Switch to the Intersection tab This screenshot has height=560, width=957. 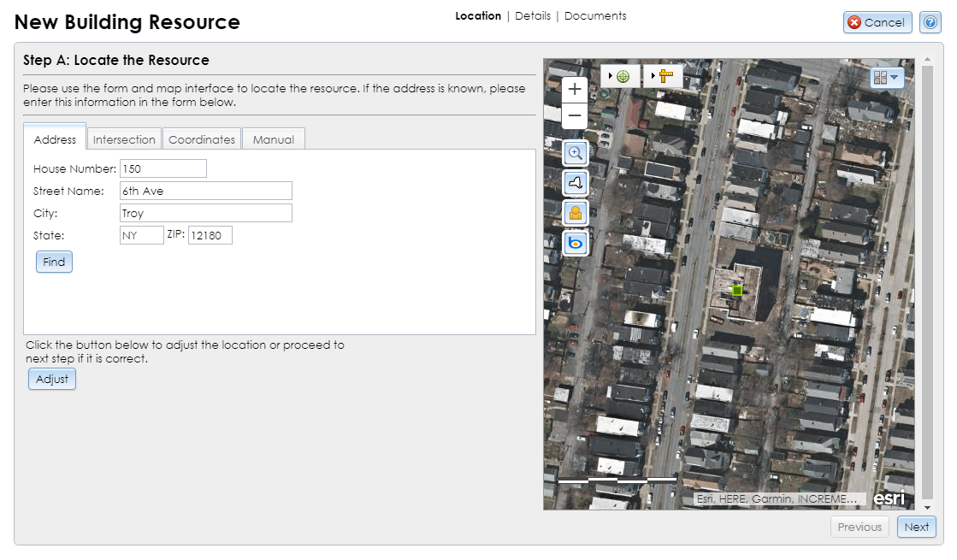[123, 139]
